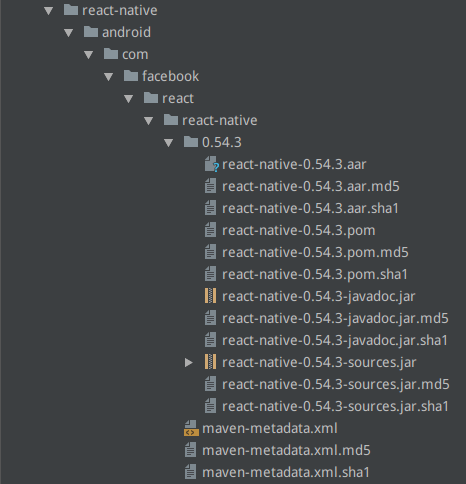This screenshot has height=484, width=466.
Task: Select the com folder name
Action: point(135,55)
